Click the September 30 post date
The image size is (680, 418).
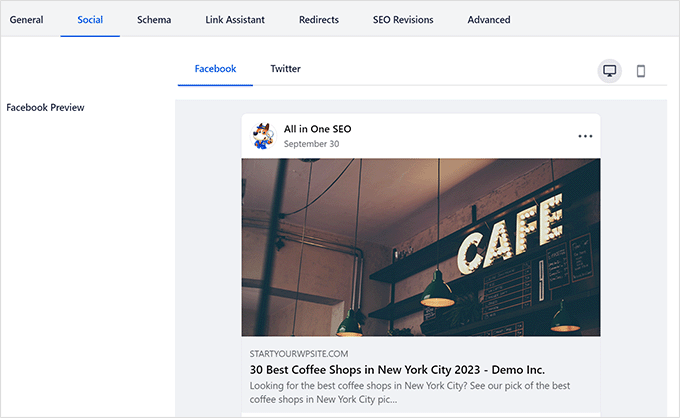(311, 144)
